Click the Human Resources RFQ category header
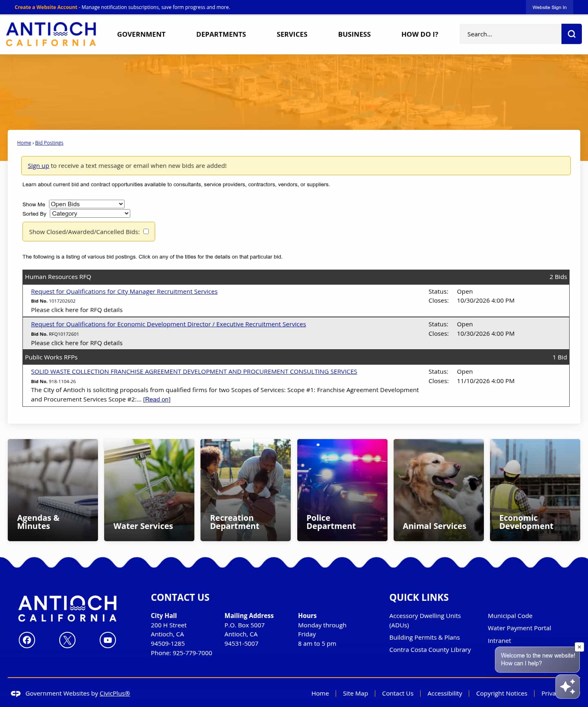Viewport: 588px width, 707px height. click(x=296, y=277)
